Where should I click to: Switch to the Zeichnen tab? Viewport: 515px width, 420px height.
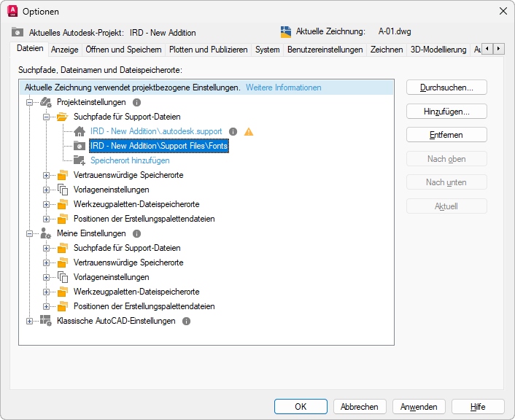click(387, 50)
